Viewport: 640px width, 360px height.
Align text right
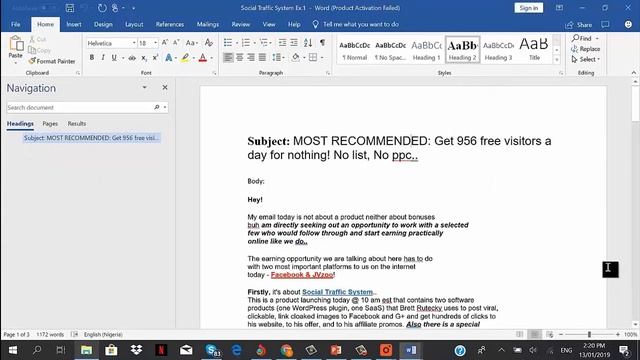[x=251, y=58]
